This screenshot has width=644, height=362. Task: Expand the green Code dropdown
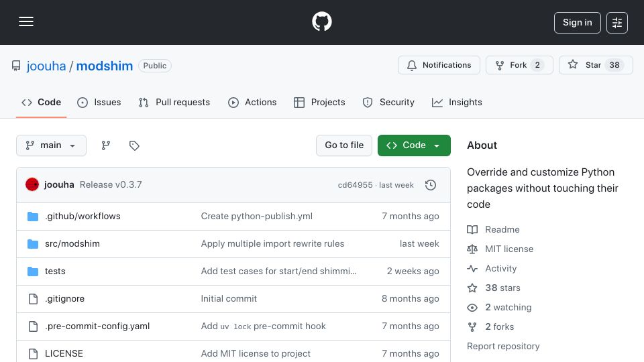click(x=414, y=145)
